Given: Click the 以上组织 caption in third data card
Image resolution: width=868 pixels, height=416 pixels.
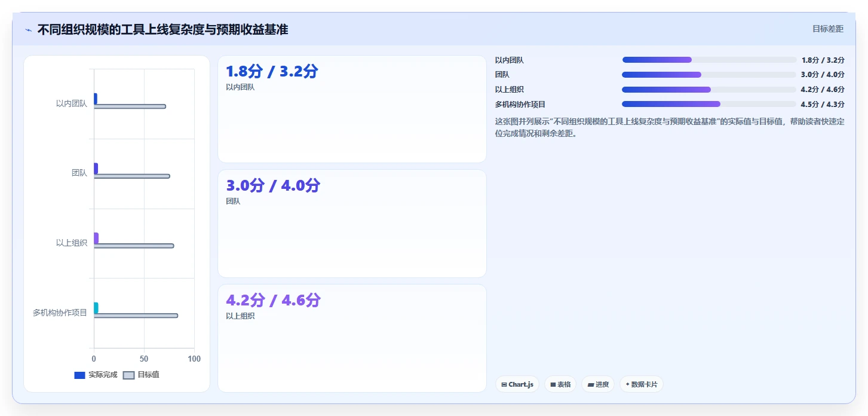Looking at the screenshot, I should (x=240, y=316).
